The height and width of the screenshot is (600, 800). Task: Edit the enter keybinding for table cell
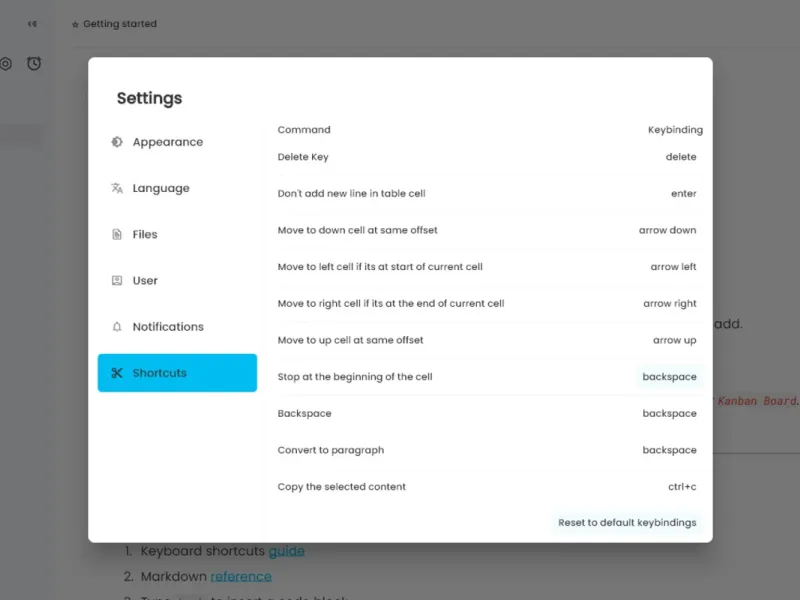click(x=683, y=193)
